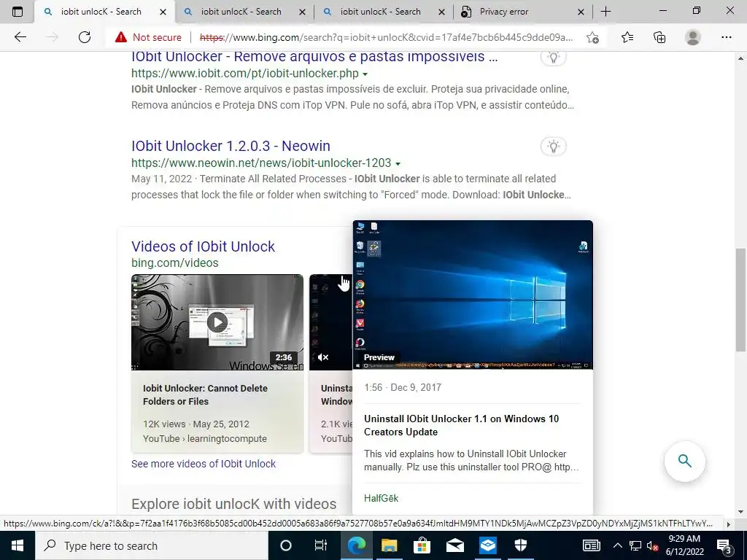The width and height of the screenshot is (747, 560).
Task: Open Cortana circle icon on taskbar
Action: pyautogui.click(x=286, y=545)
